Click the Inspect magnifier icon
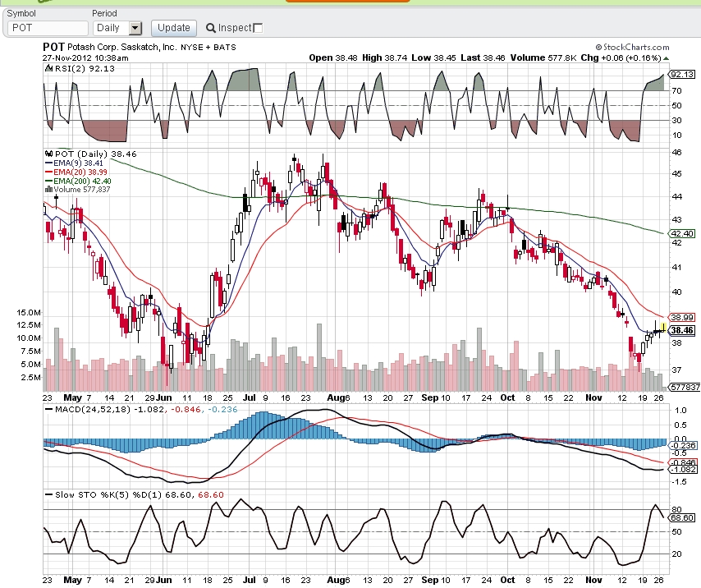The width and height of the screenshot is (701, 588). pyautogui.click(x=211, y=28)
